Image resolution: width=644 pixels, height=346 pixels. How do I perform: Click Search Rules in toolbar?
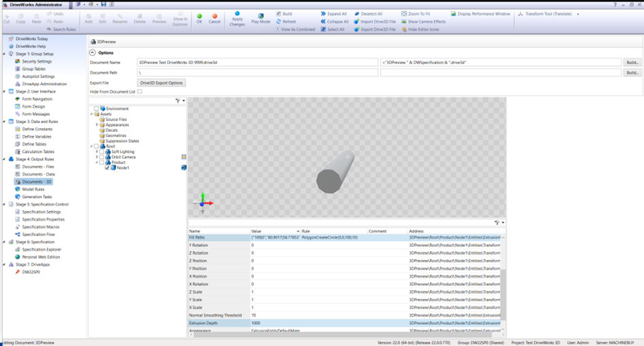click(x=61, y=29)
